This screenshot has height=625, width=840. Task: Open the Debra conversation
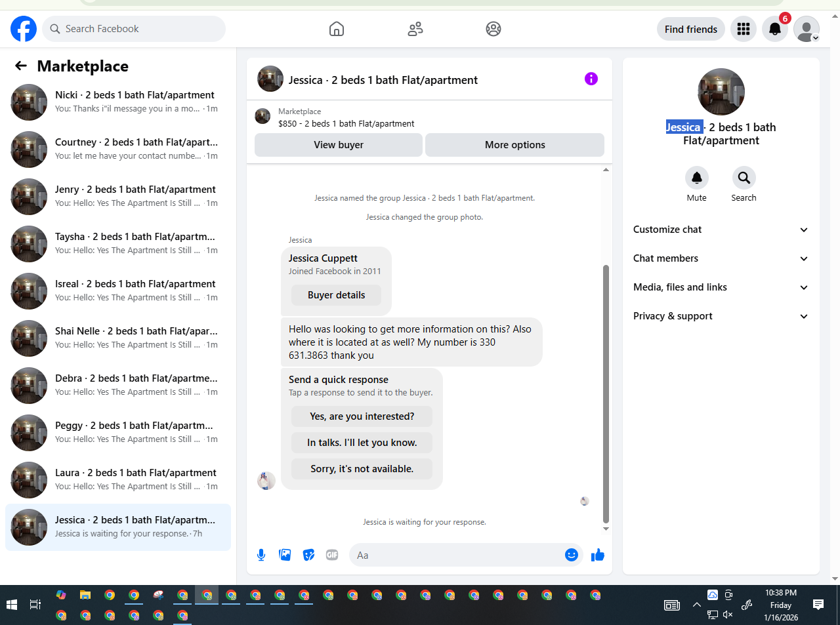[118, 386]
